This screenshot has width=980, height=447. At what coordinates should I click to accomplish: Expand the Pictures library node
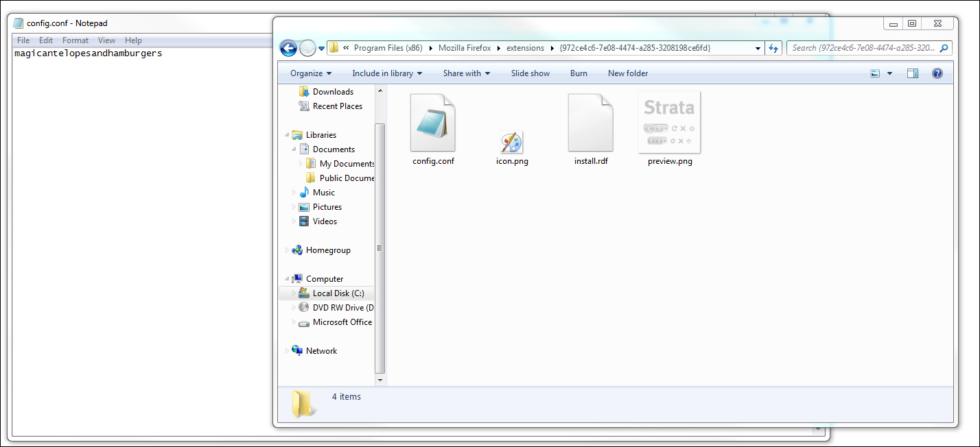point(294,207)
